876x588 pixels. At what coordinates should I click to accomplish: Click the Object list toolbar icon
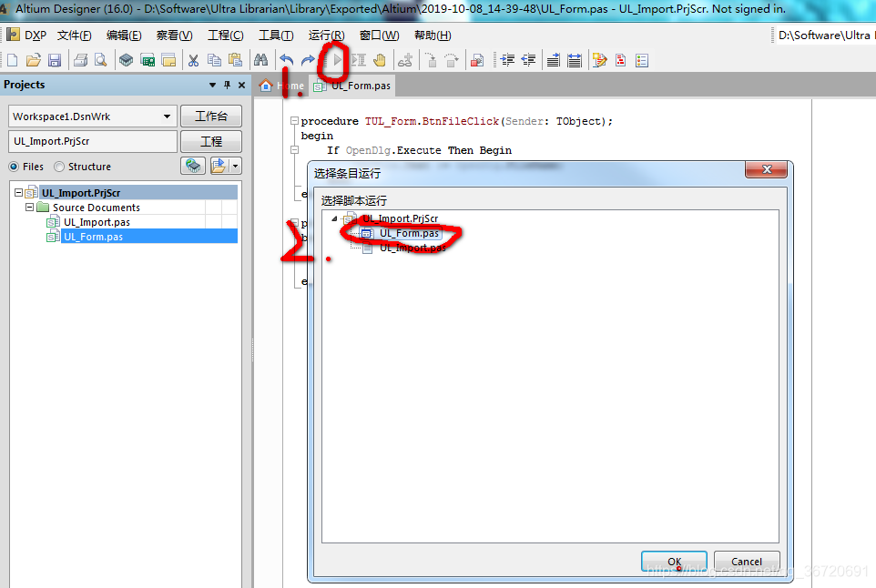tap(642, 60)
